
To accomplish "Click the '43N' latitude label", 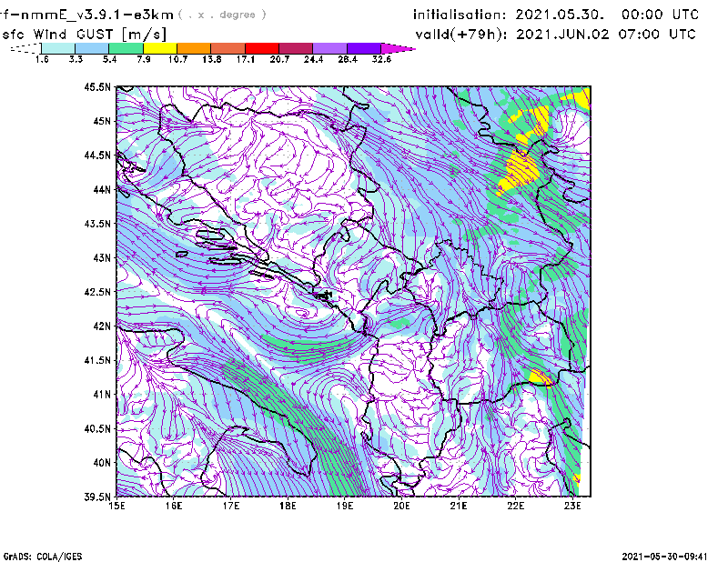I will click(x=102, y=257).
